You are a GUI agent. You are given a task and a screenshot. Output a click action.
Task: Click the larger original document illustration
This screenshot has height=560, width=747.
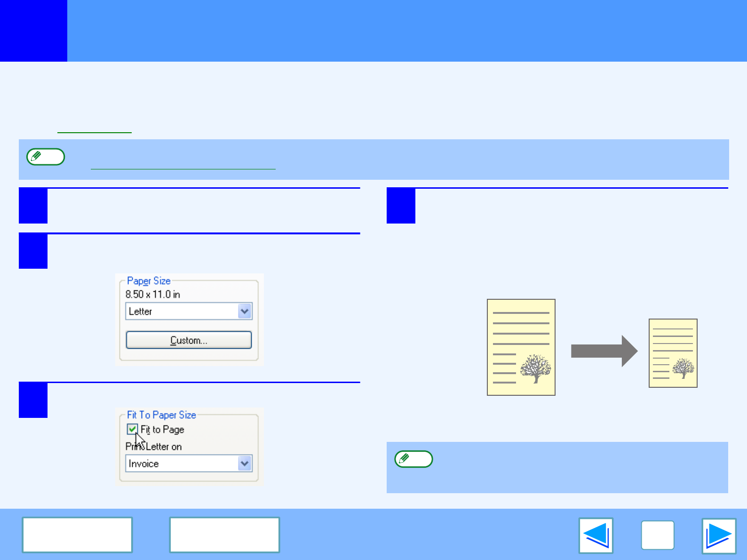coord(521,347)
